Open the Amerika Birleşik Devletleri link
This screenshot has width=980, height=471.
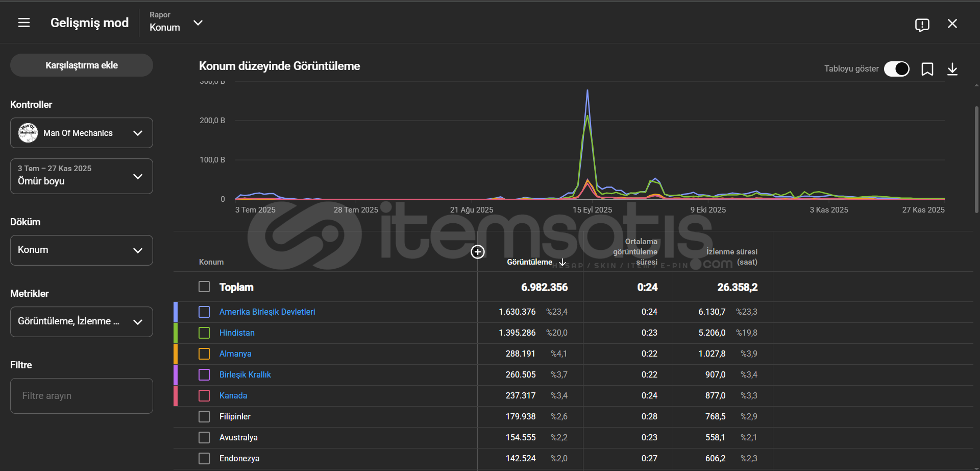(267, 312)
